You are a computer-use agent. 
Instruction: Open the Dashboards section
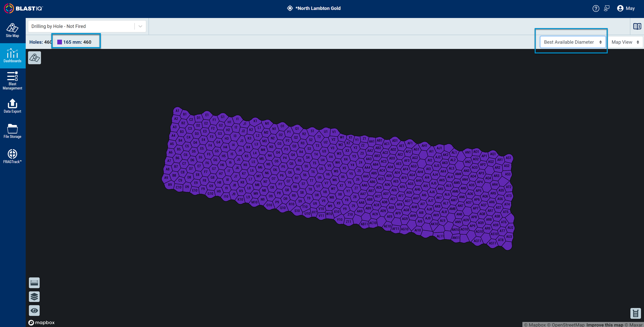(13, 56)
